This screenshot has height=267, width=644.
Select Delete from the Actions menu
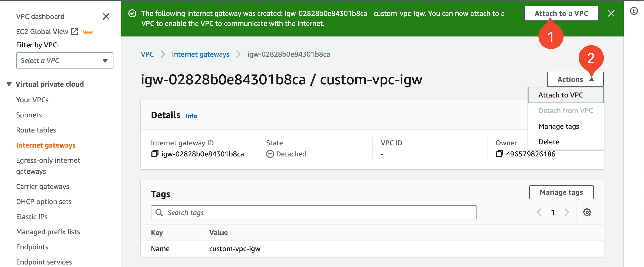[x=549, y=142]
